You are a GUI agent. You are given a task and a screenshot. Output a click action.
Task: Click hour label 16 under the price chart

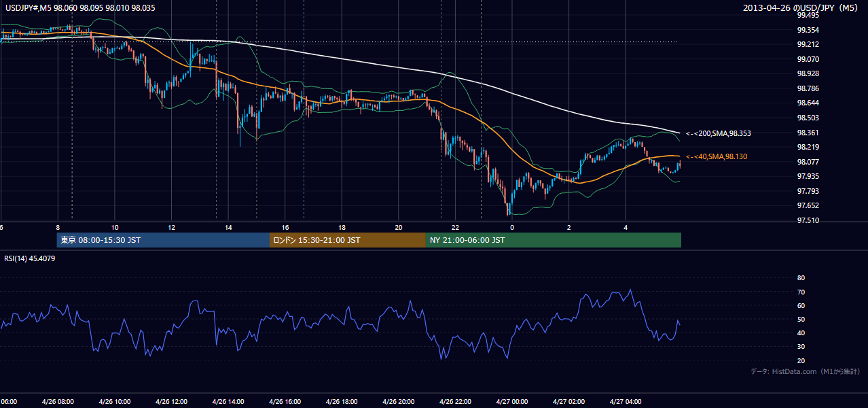click(285, 227)
